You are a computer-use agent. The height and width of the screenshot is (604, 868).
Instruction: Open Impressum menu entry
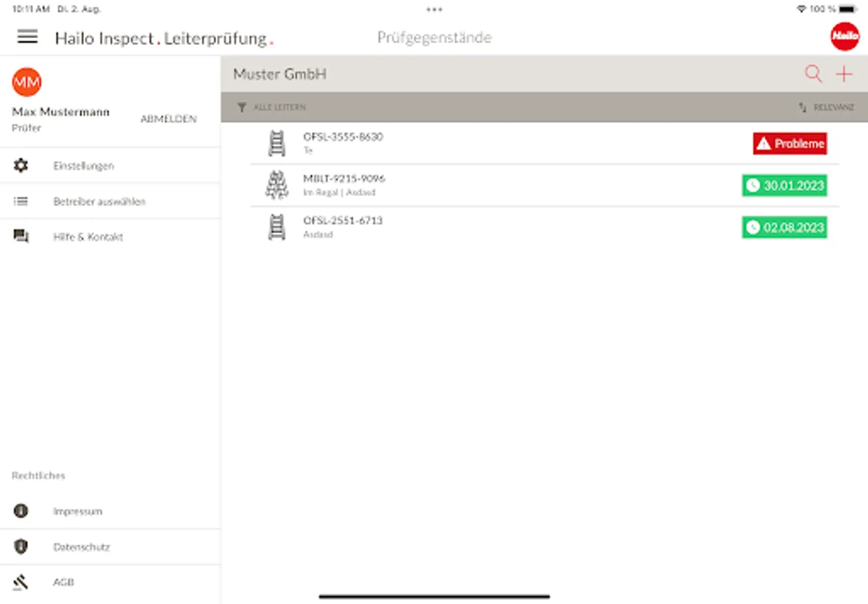click(110, 511)
